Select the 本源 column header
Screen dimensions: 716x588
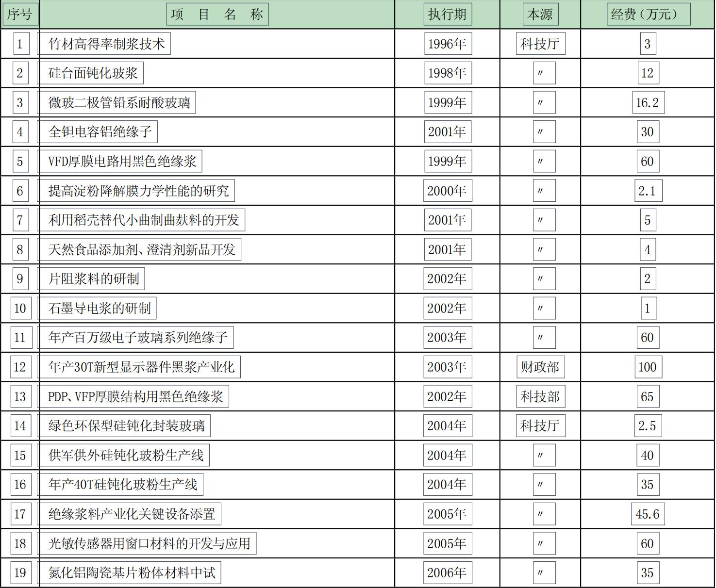[x=540, y=14]
